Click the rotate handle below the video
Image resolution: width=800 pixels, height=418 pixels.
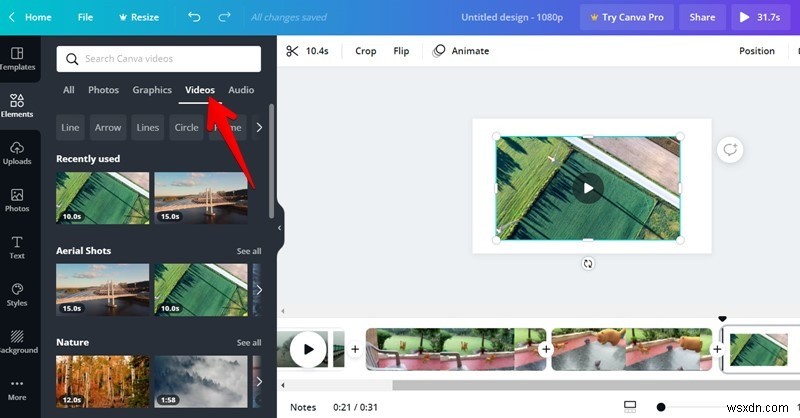pos(588,263)
